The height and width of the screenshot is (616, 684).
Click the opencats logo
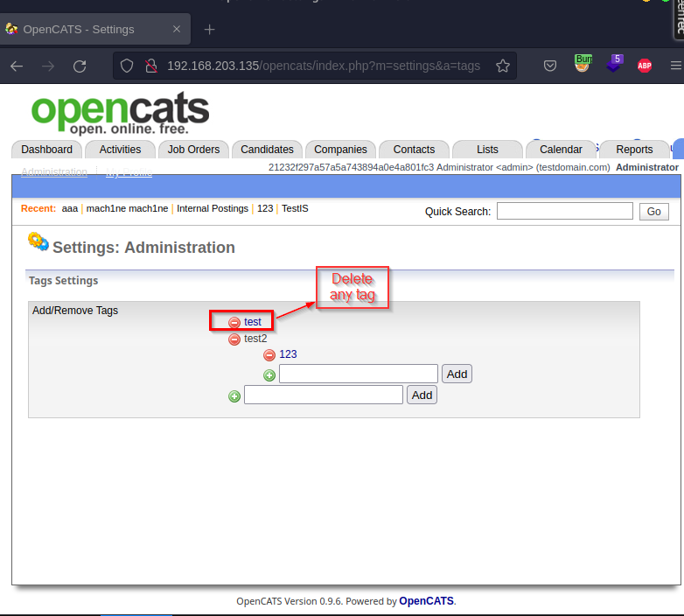click(x=120, y=113)
